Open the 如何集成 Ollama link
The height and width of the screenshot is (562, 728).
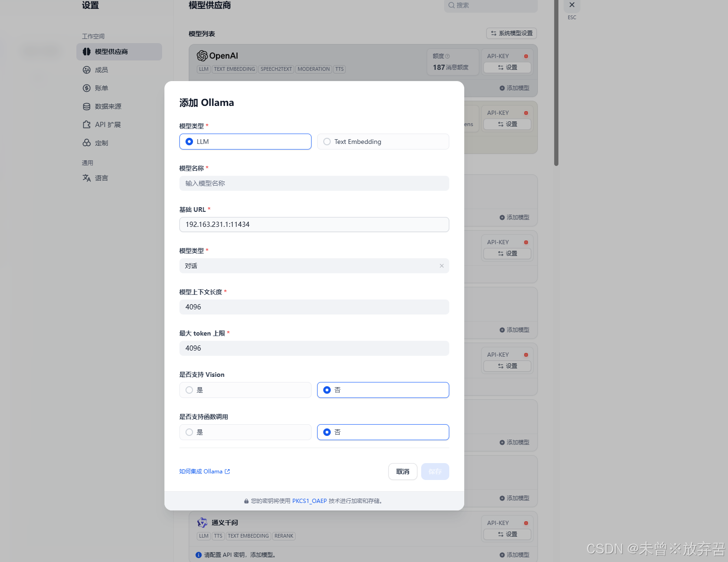204,472
